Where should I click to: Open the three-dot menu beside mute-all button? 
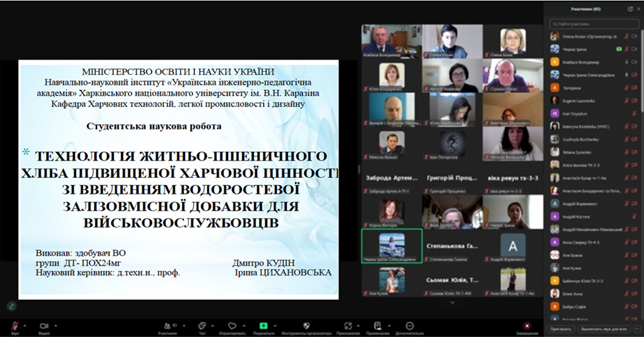[x=637, y=329]
